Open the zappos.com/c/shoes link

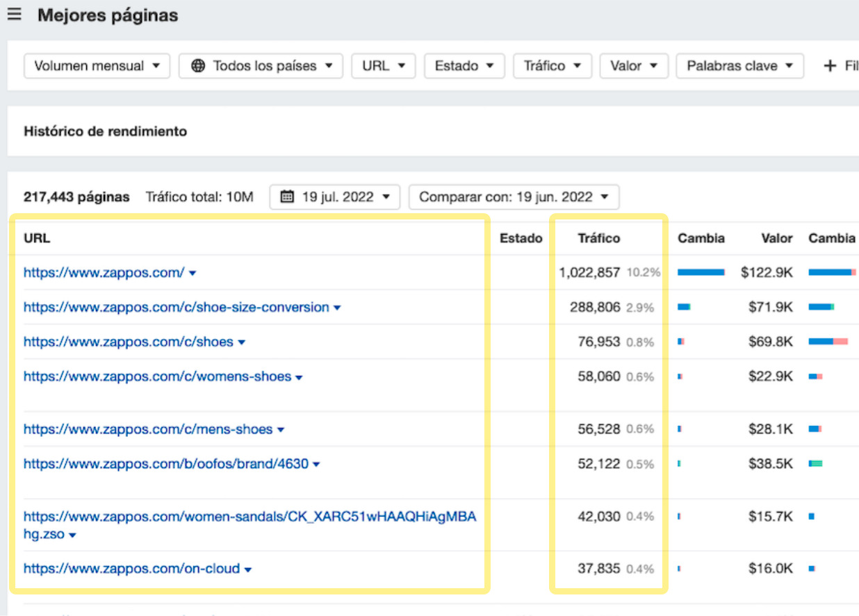pyautogui.click(x=129, y=342)
